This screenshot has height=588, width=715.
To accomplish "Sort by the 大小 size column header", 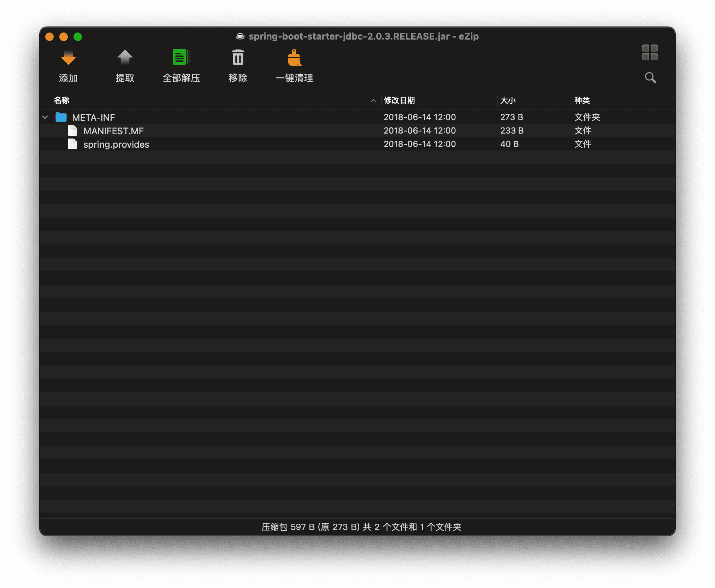I will pos(508,100).
